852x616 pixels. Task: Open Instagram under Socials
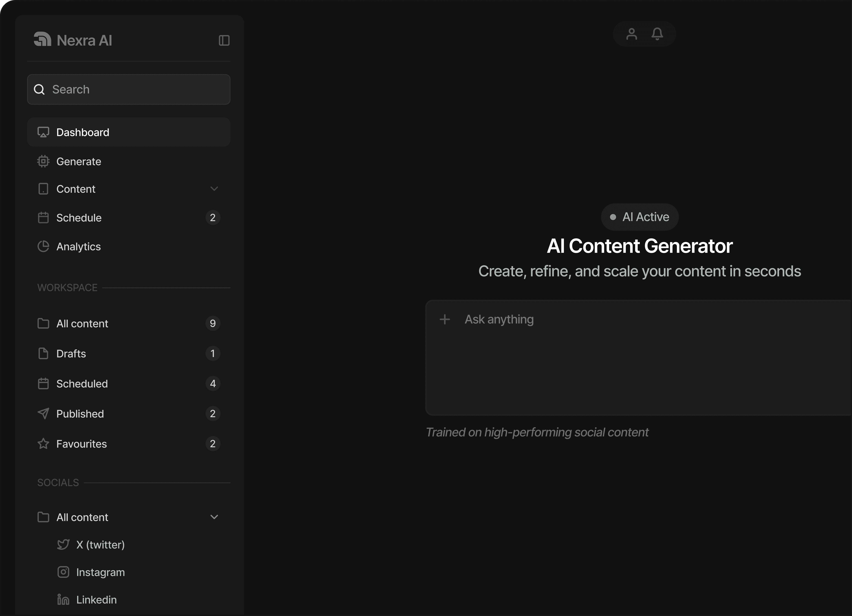pos(100,572)
